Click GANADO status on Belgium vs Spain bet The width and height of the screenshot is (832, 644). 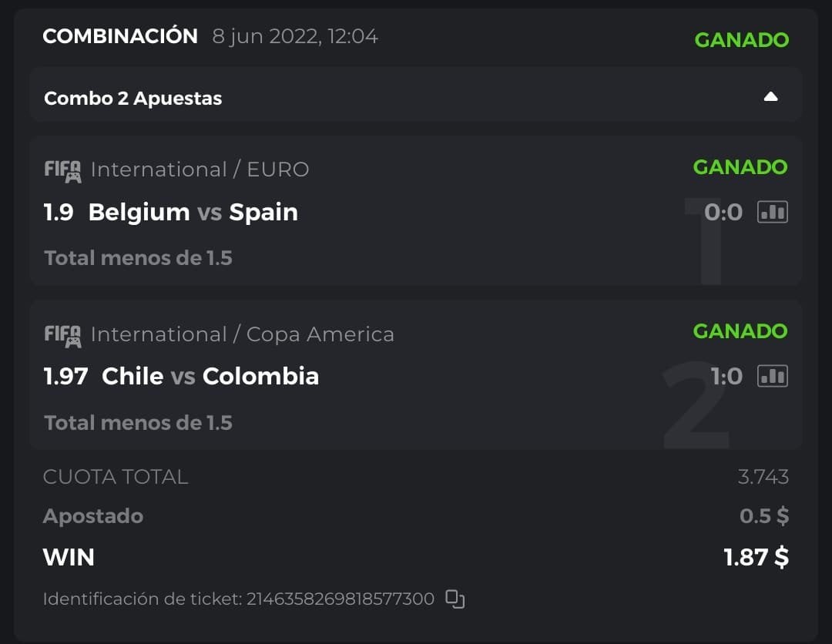(740, 167)
